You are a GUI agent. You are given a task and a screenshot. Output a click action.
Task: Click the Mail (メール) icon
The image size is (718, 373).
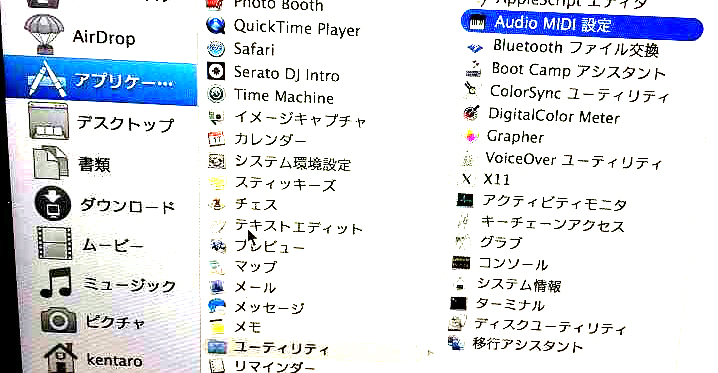click(217, 287)
